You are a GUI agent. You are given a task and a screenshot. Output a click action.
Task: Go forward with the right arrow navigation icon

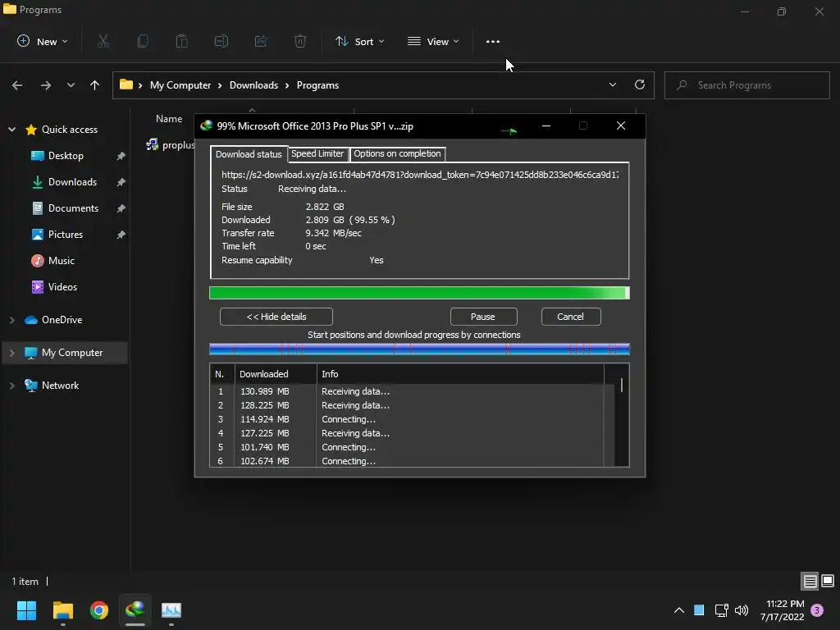(46, 85)
